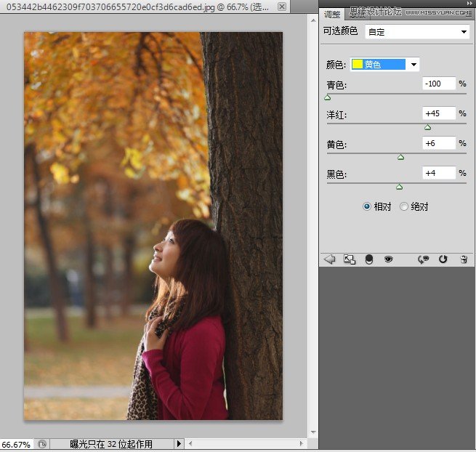Viewport: 476px width, 452px height.
Task: Delete this adjustment layer trash icon
Action: (464, 259)
